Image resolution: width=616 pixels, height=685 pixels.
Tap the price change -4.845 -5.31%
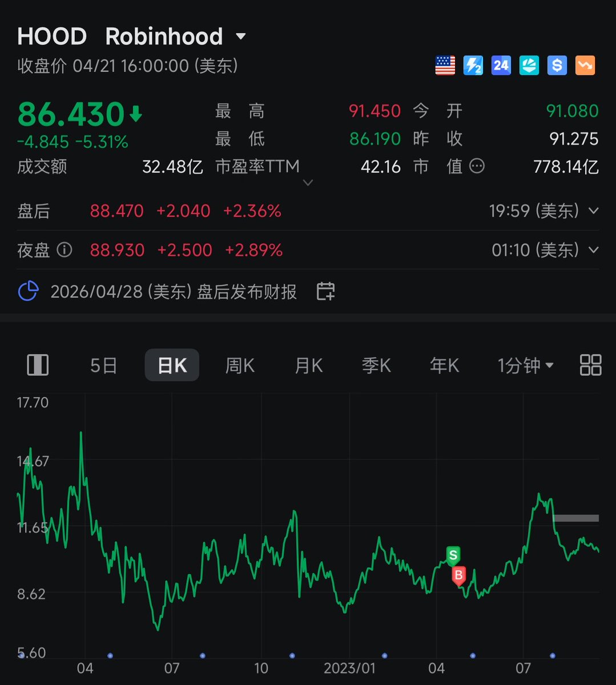point(73,142)
